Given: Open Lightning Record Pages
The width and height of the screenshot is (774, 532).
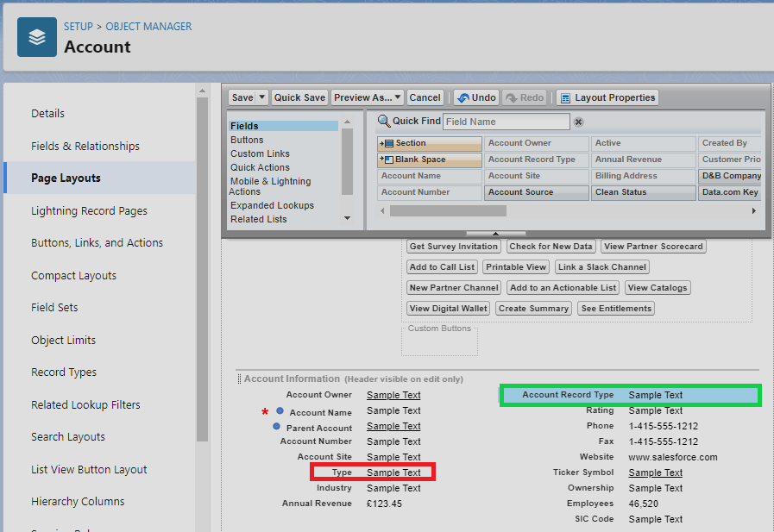Looking at the screenshot, I should pyautogui.click(x=90, y=211).
